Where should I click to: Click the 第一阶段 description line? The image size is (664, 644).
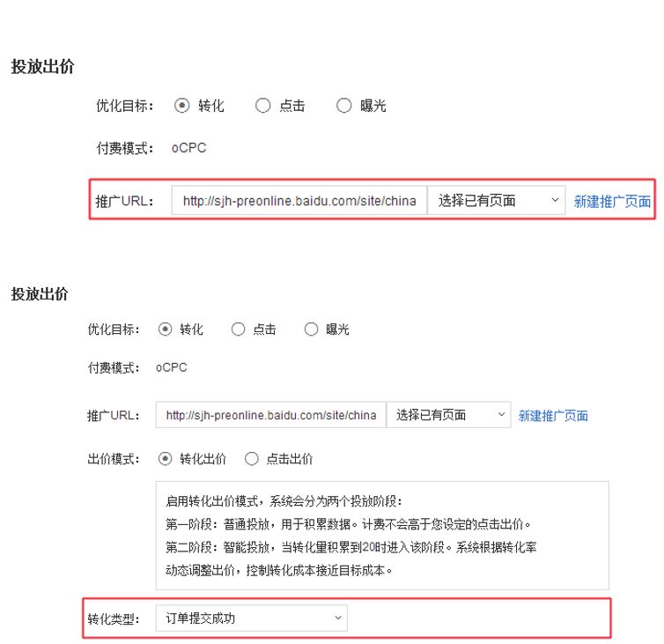point(348,524)
